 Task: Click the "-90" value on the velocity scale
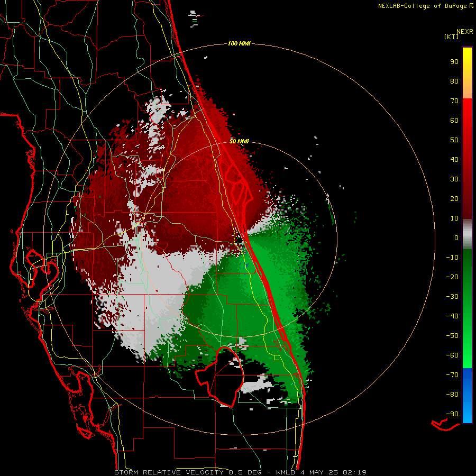point(452,414)
